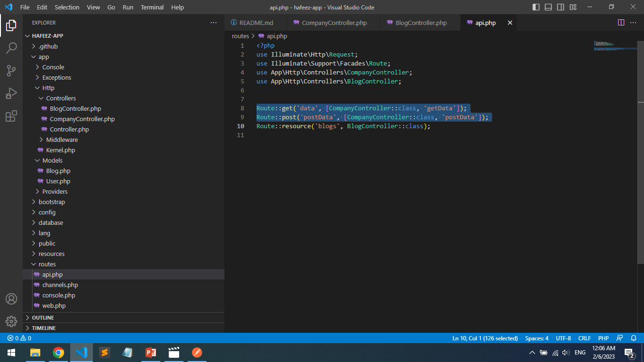Split the editor to the right
The height and width of the screenshot is (362, 644).
tap(621, 23)
